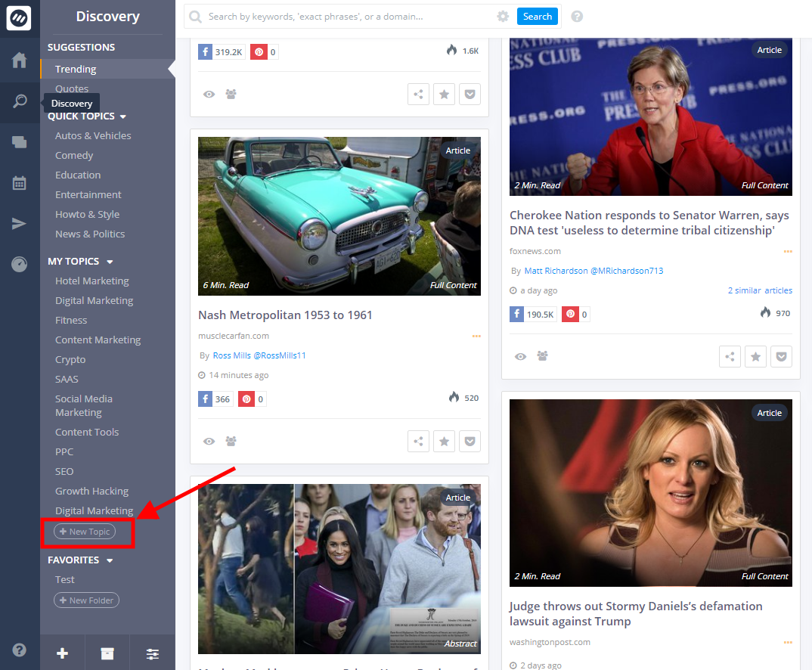This screenshot has height=670, width=812.
Task: Open search settings gear icon
Action: click(x=503, y=17)
